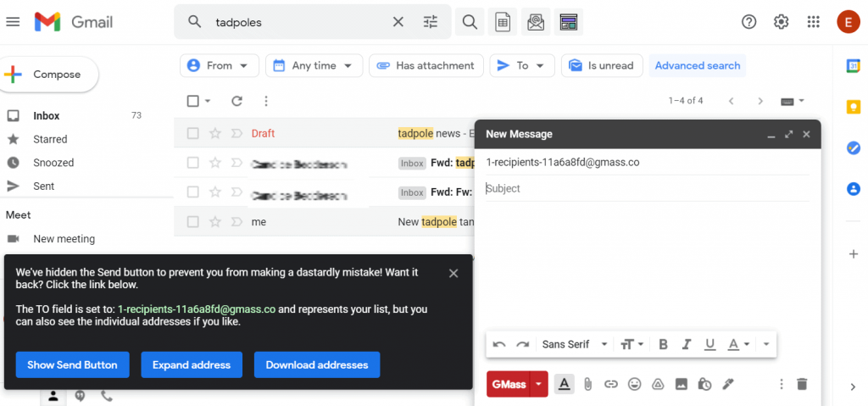Image resolution: width=868 pixels, height=406 pixels.
Task: Toggle italic formatting
Action: [x=687, y=344]
